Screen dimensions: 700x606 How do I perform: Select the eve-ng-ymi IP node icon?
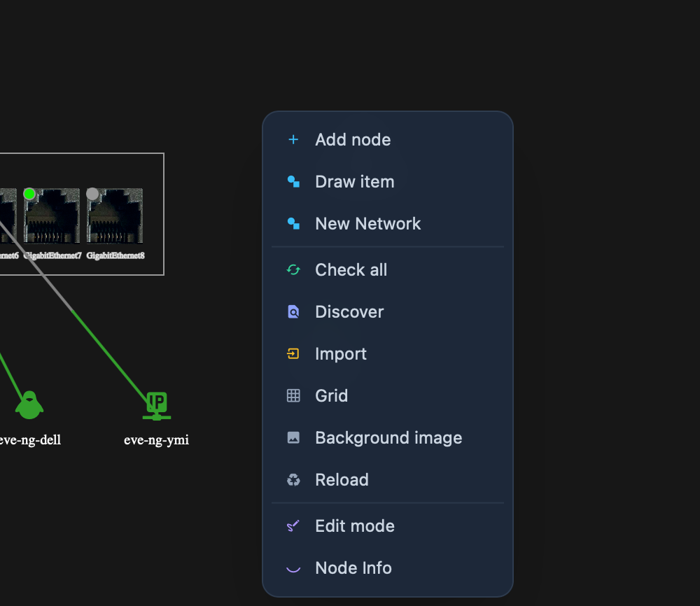(x=157, y=406)
